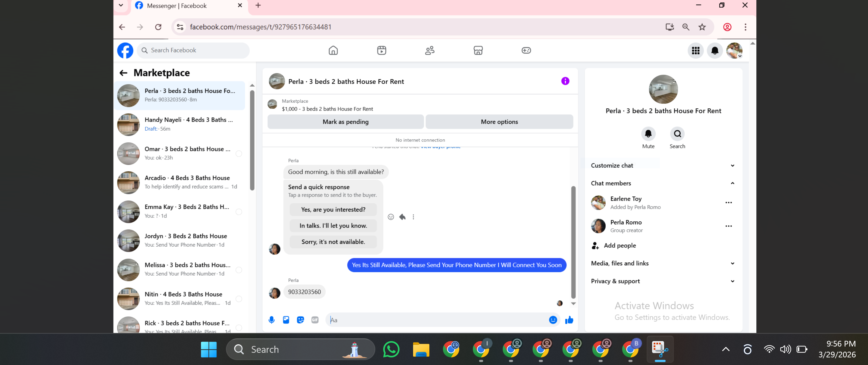This screenshot has width=868, height=365.
Task: Click the browser address bar URL
Action: (260, 27)
